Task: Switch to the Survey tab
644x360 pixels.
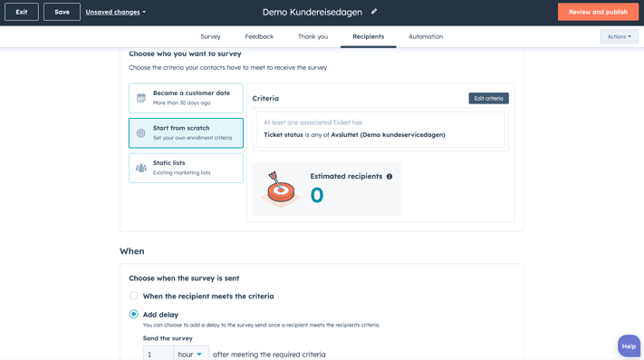Action: coord(210,36)
